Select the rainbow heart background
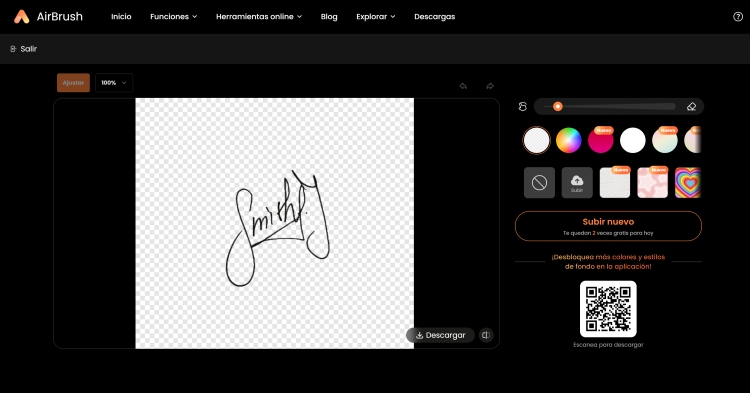Screen dimensions: 750x393 [688, 183]
